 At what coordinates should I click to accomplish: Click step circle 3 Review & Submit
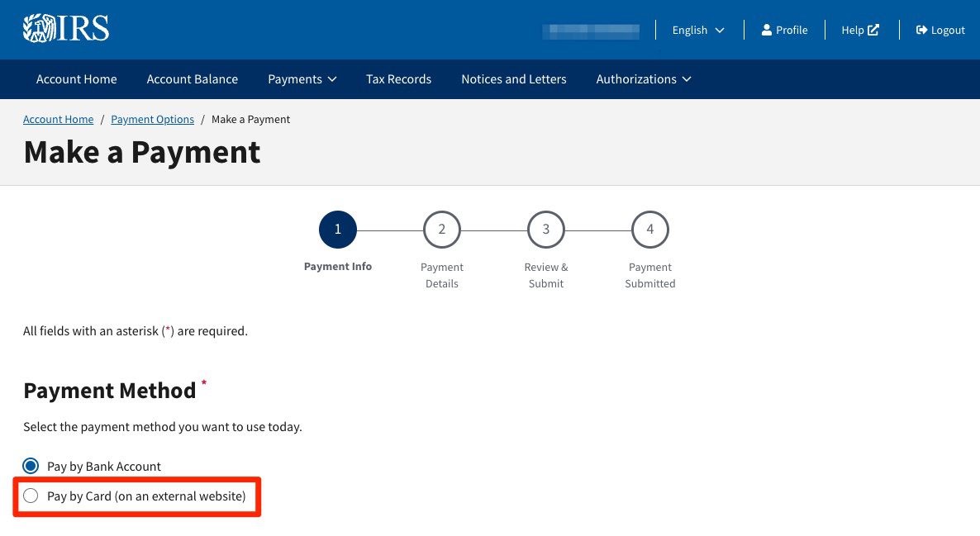point(545,229)
